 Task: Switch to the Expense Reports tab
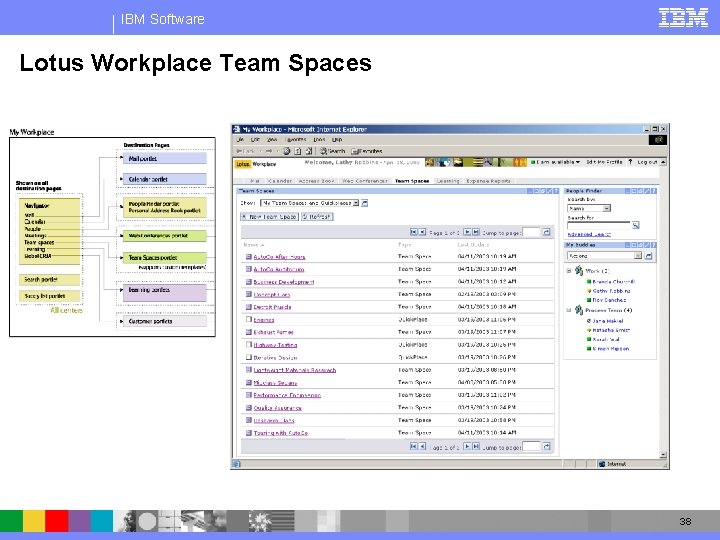489,181
